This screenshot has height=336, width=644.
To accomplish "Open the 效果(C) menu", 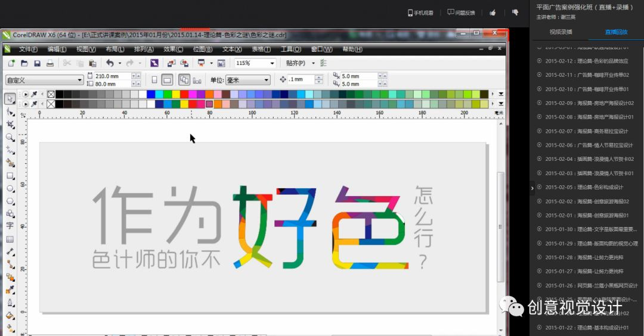I will coord(173,49).
